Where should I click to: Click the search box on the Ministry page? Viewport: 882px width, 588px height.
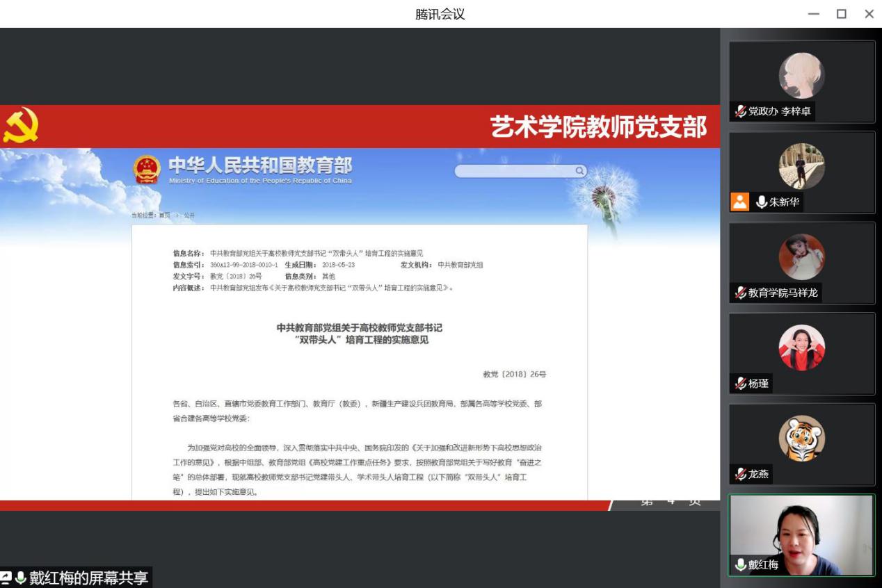515,171
